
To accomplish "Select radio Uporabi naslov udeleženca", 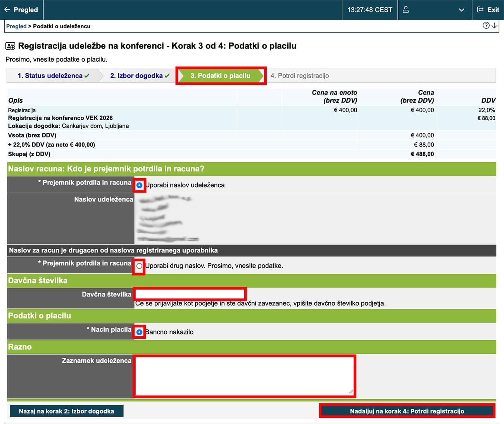I will tap(139, 185).
